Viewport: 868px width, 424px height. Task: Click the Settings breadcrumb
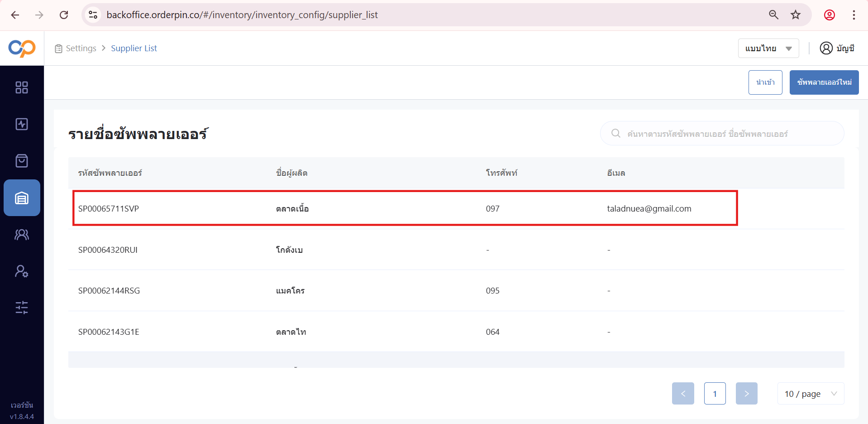[81, 48]
